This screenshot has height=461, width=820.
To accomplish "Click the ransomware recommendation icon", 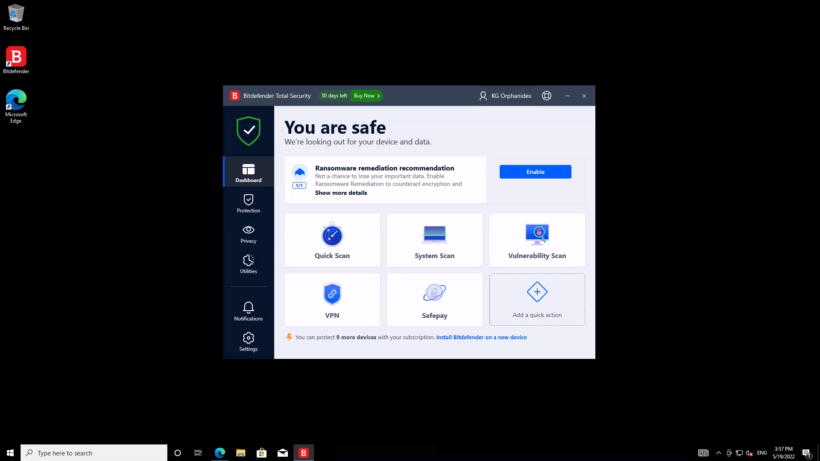I will (300, 172).
